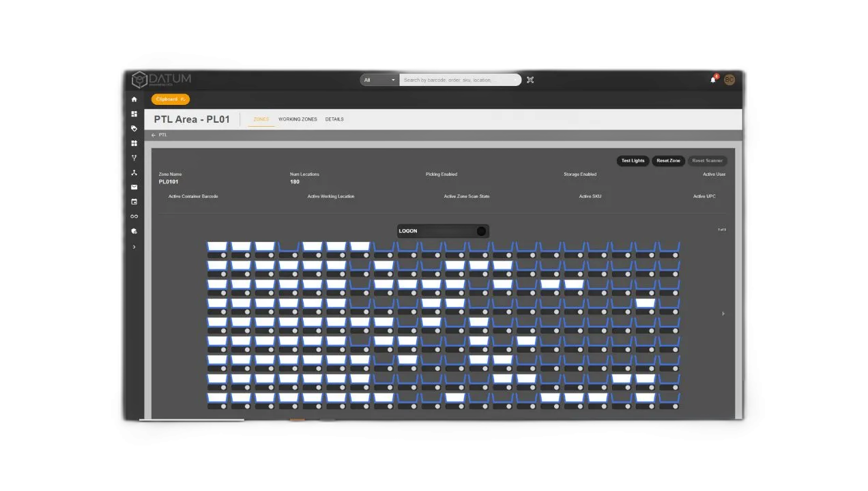This screenshot has height=491, width=868.
Task: Open the price tag icon in the sidebar
Action: coord(134,128)
